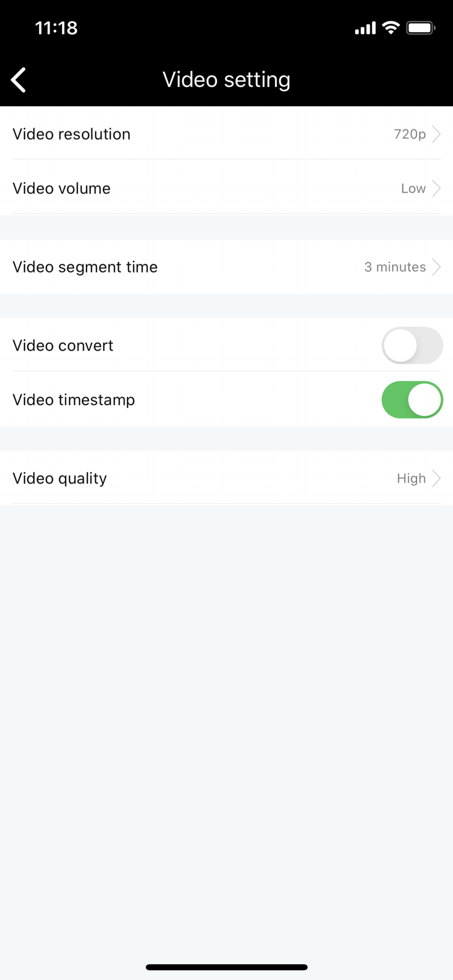Screen dimensions: 453x980
Task: Open the Video segment time row
Action: [x=226, y=267]
